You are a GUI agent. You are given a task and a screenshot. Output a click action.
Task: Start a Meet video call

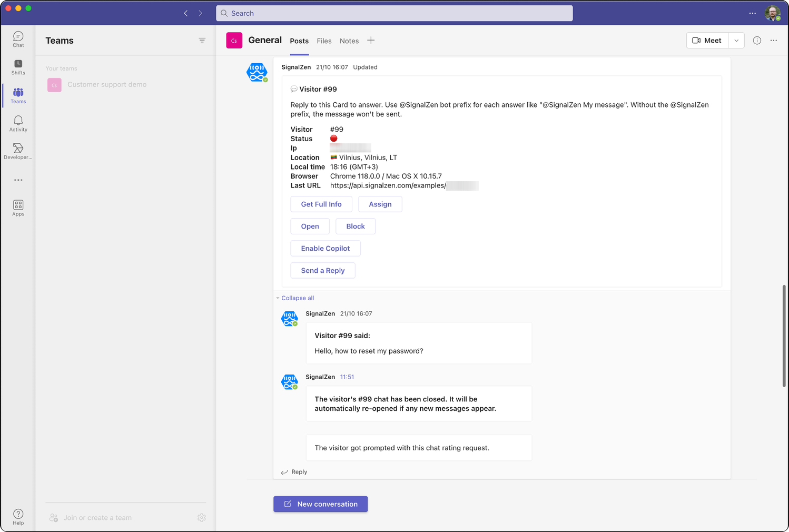(707, 41)
